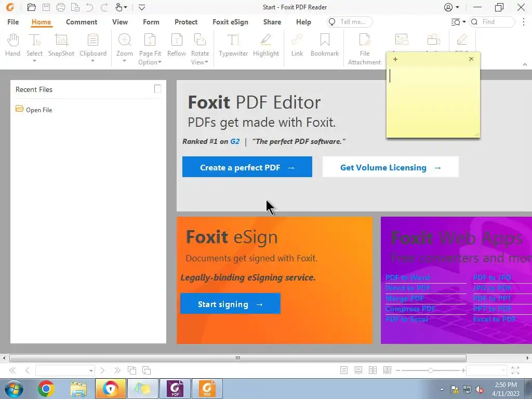Switch to single page view mode
The height and width of the screenshot is (399, 532).
[344, 370]
